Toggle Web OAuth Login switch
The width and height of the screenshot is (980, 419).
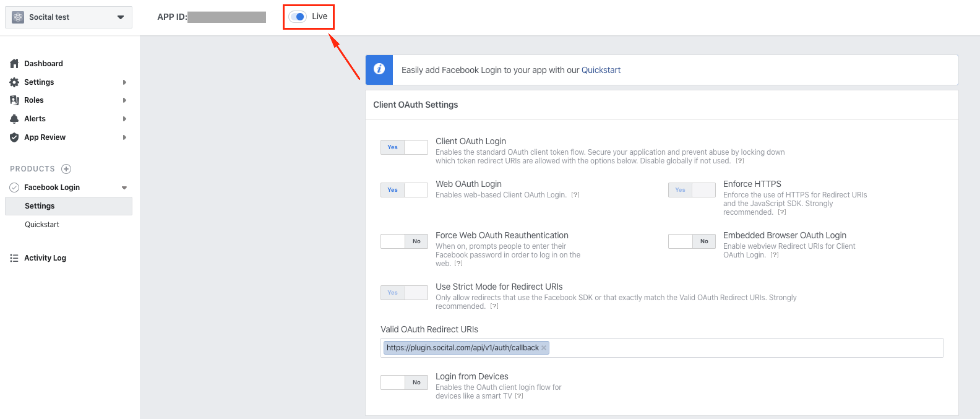(404, 190)
